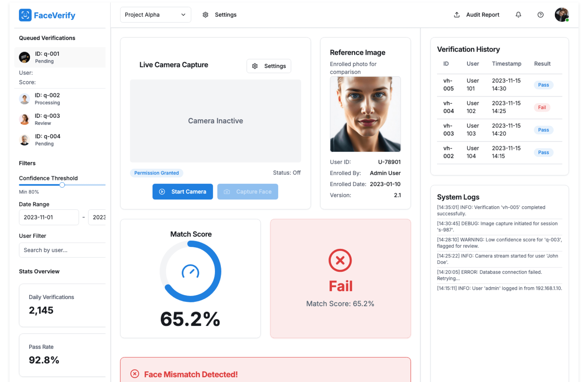
Task: Click the Face Mismatch alert icon
Action: point(135,374)
